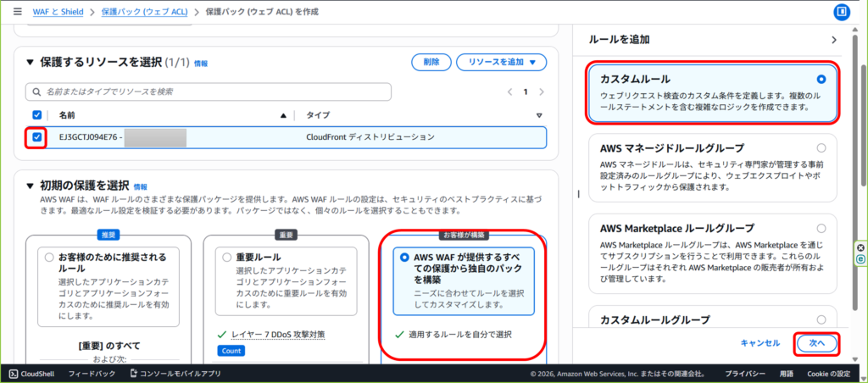Open the リソースを追加 dropdown
The height and width of the screenshot is (383, 868).
[501, 62]
